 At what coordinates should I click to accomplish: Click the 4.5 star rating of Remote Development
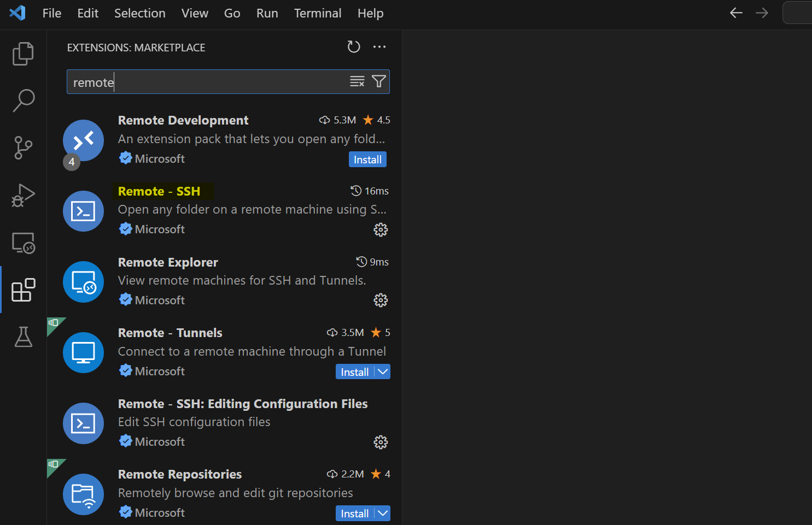coord(377,120)
